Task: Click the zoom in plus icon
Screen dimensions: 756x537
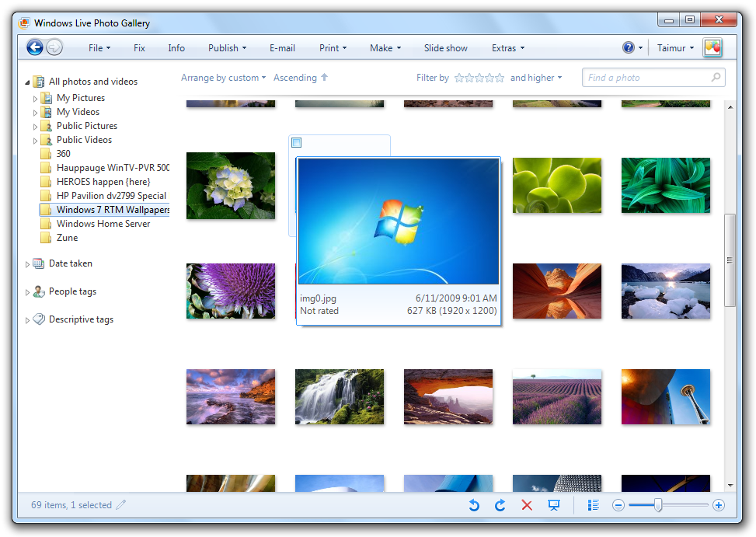Action: coord(719,505)
